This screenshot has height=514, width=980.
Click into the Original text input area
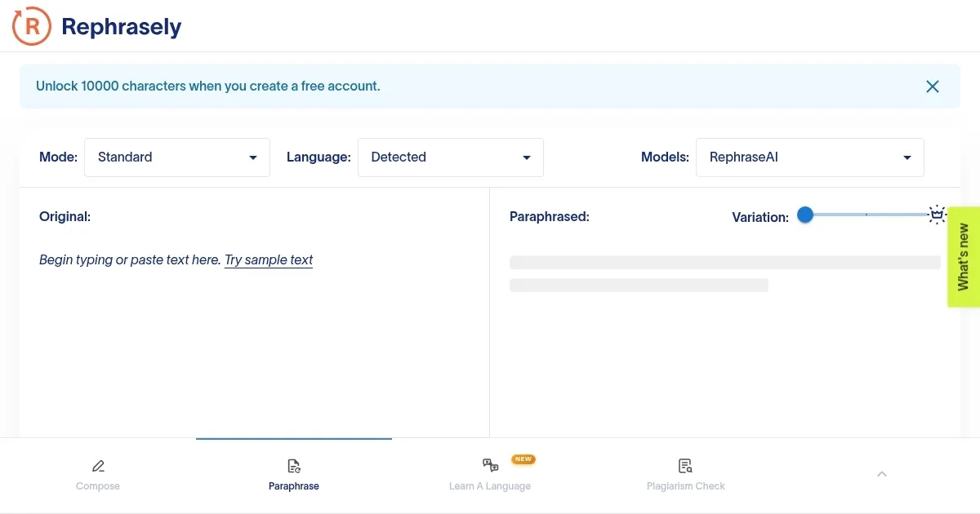[253, 343]
